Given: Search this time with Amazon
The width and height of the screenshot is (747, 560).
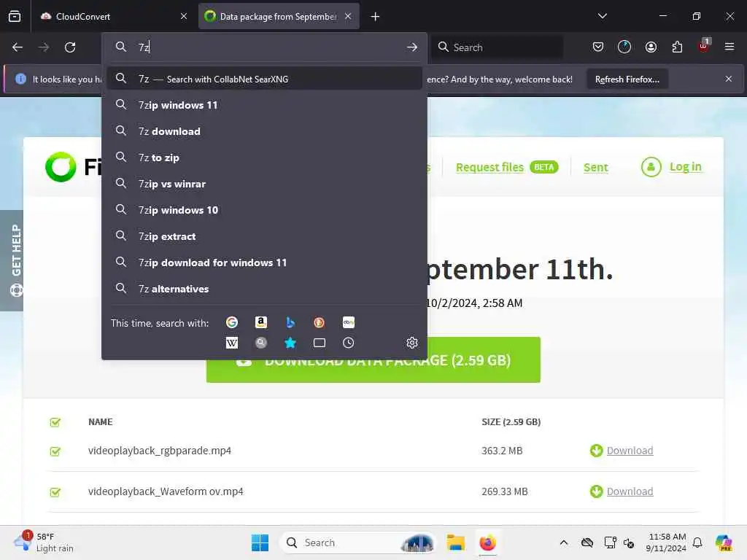Looking at the screenshot, I should (x=260, y=322).
